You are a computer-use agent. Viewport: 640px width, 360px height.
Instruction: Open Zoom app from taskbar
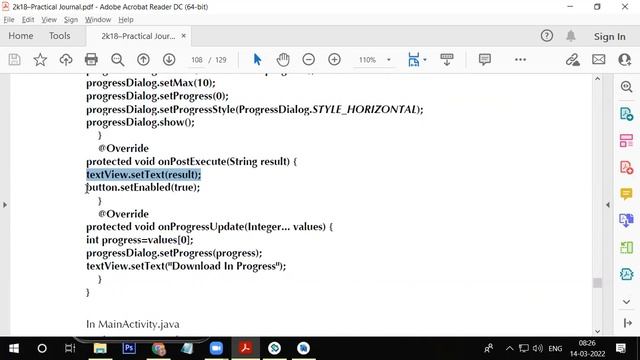(x=216, y=348)
